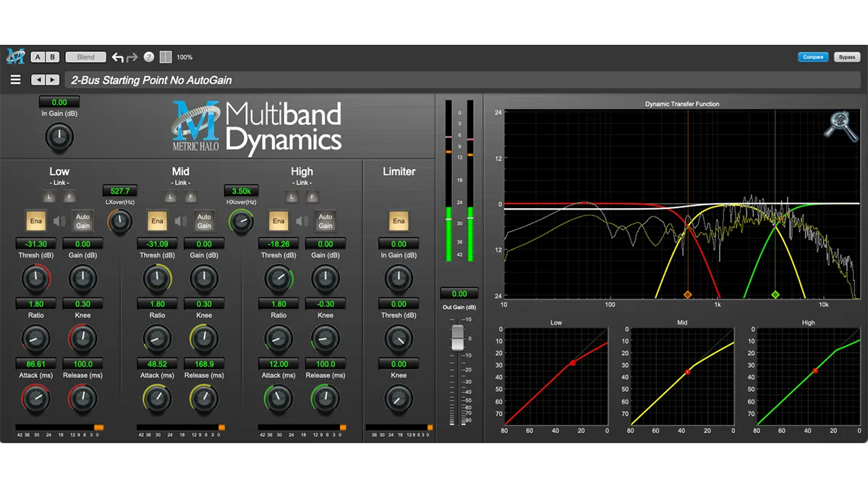Click the HXover crossover knob
868x488 pixels.
click(x=241, y=222)
